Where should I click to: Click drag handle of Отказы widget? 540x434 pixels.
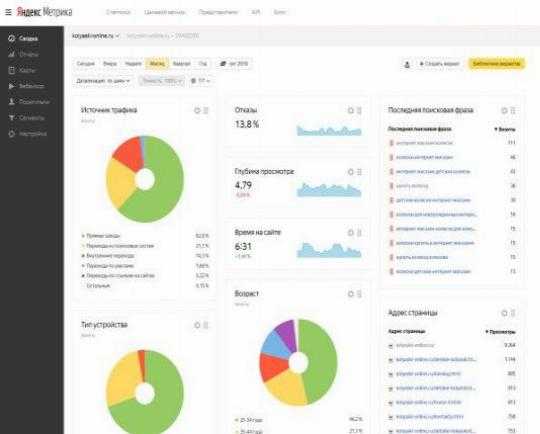click(359, 111)
